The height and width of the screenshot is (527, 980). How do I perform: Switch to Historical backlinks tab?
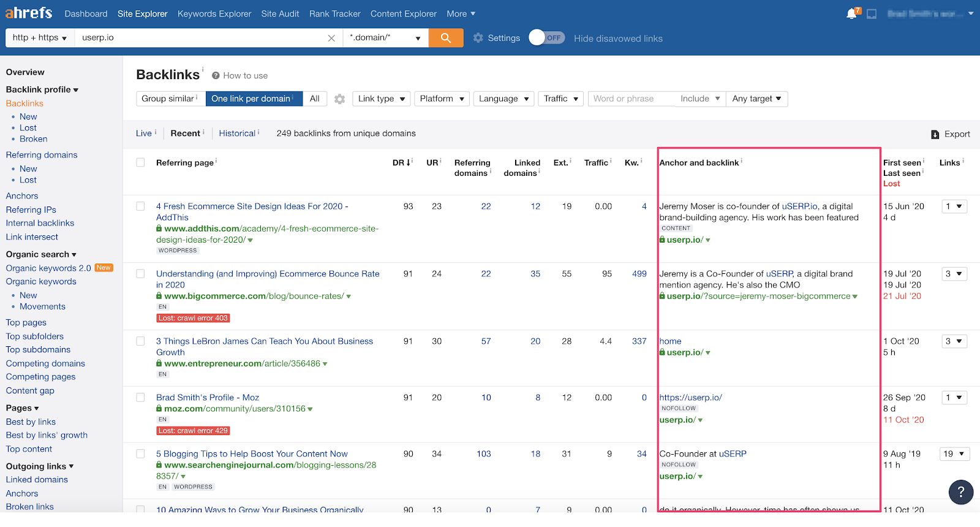click(x=237, y=134)
